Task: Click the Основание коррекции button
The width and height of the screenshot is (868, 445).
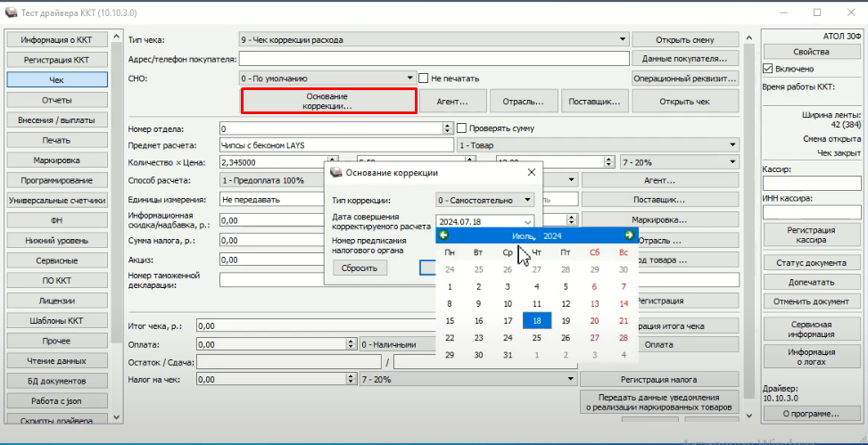Action: coord(328,101)
